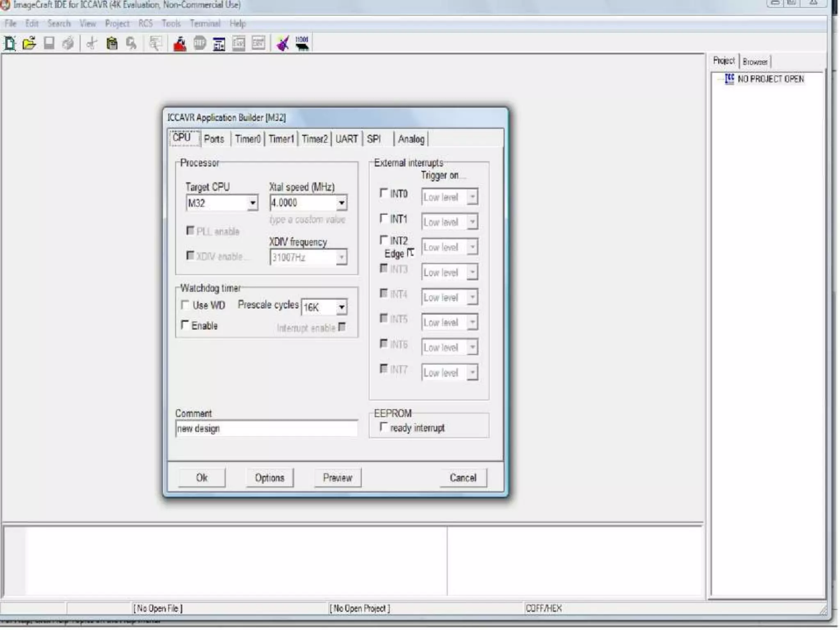Click the Print toolbar icon
Image resolution: width=840 pixels, height=630 pixels.
click(x=68, y=43)
